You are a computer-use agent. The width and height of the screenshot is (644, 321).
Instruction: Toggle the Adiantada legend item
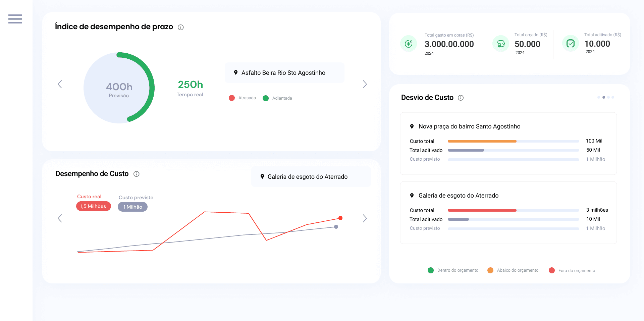pos(277,98)
